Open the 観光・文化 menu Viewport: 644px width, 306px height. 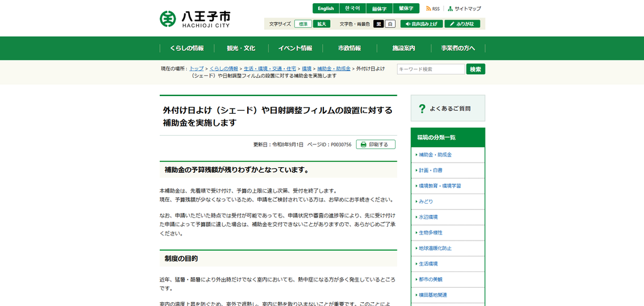pos(241,48)
